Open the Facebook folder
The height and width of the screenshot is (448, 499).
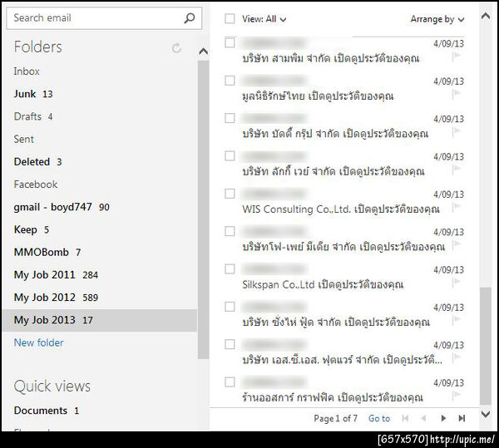36,185
